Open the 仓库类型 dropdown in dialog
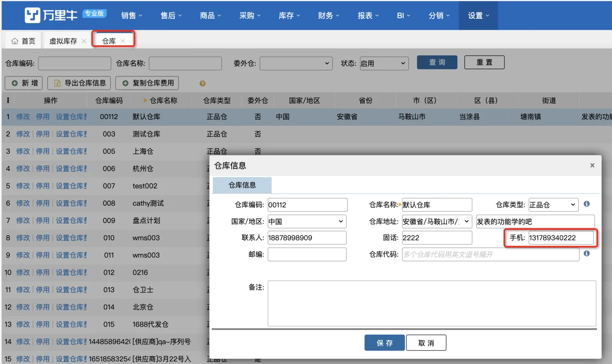 click(x=554, y=205)
